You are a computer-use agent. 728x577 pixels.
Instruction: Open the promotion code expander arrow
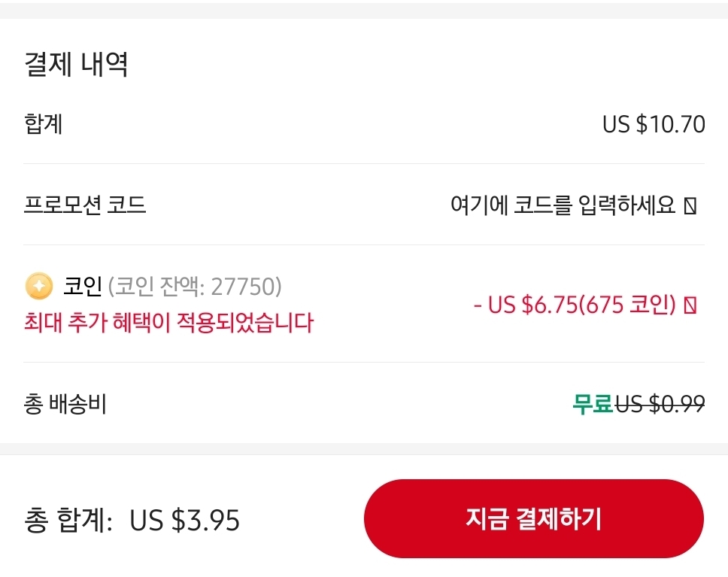tap(689, 206)
